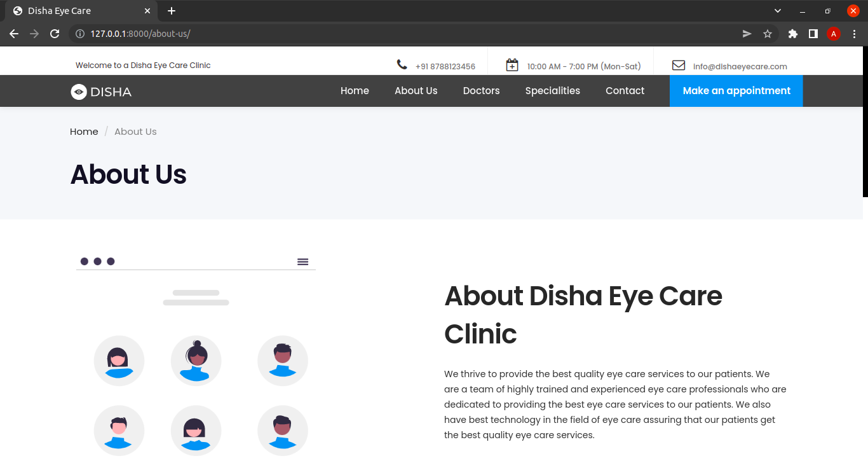Switch to the Disha Eye Care tab
The height and width of the screenshot is (463, 868).
click(x=70, y=11)
